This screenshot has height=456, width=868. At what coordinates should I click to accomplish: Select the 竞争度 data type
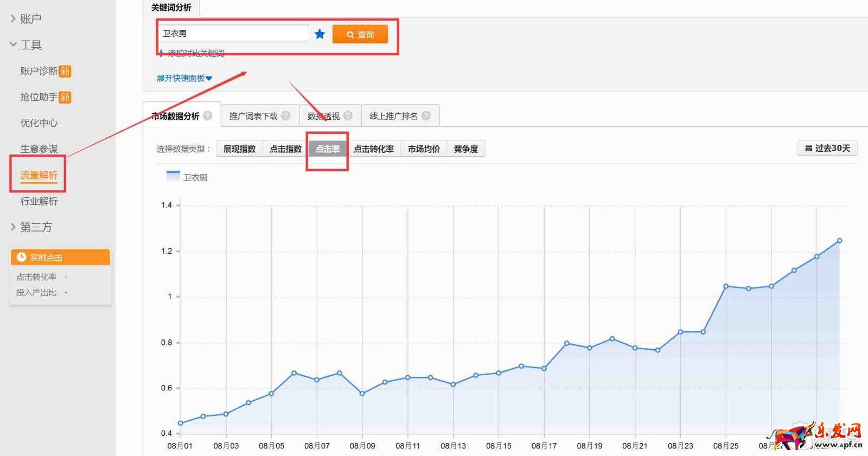pos(466,149)
